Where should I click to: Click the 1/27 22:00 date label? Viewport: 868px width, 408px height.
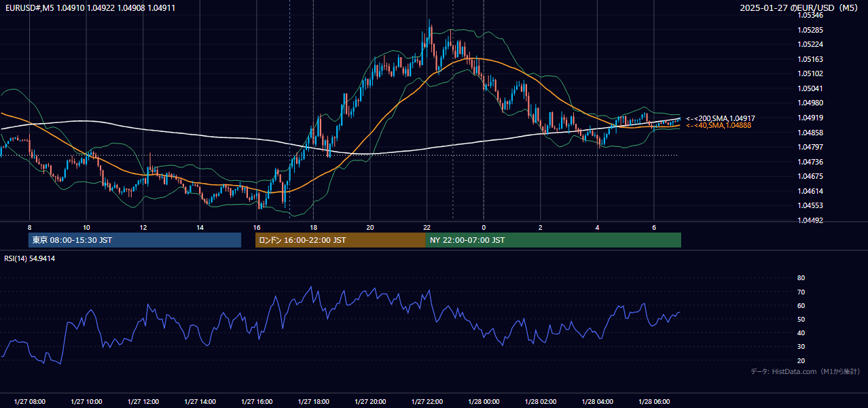(x=427, y=402)
